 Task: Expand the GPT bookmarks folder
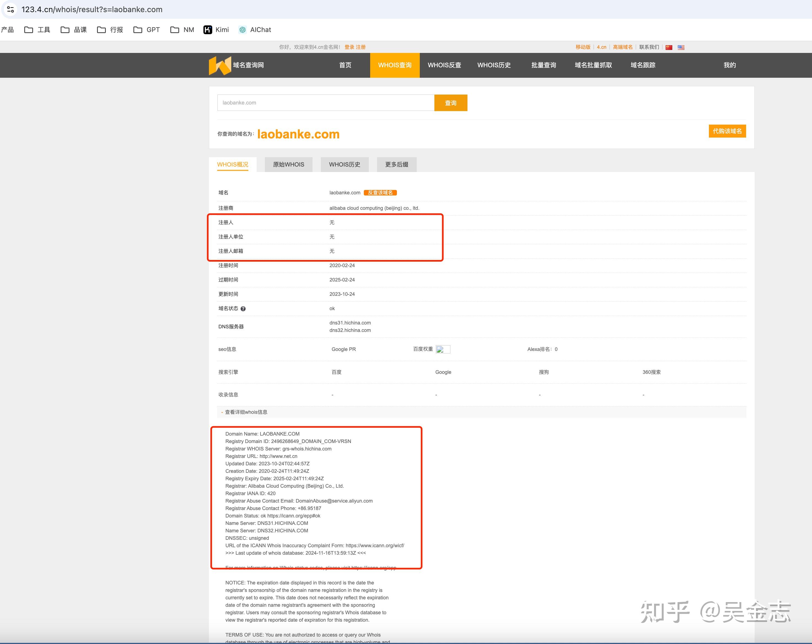click(147, 29)
